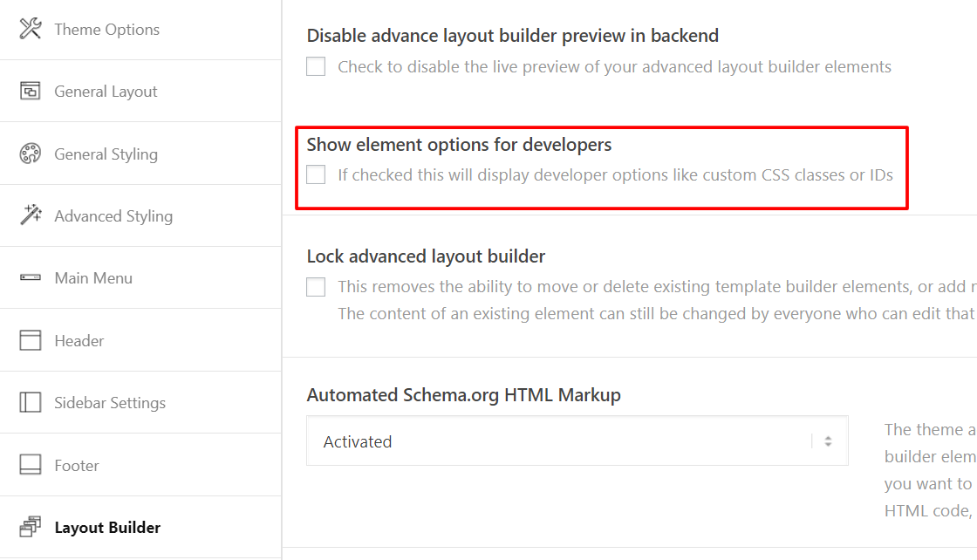
Task: Click the General Styling palette icon
Action: [x=31, y=154]
